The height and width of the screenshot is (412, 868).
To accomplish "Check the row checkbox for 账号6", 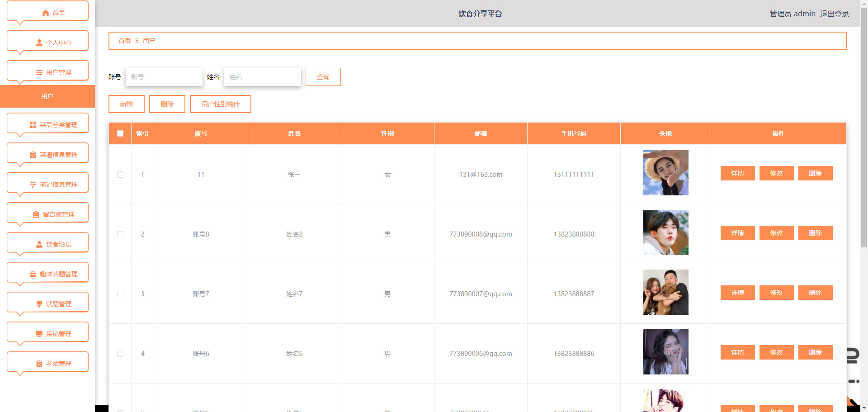I will pos(120,354).
